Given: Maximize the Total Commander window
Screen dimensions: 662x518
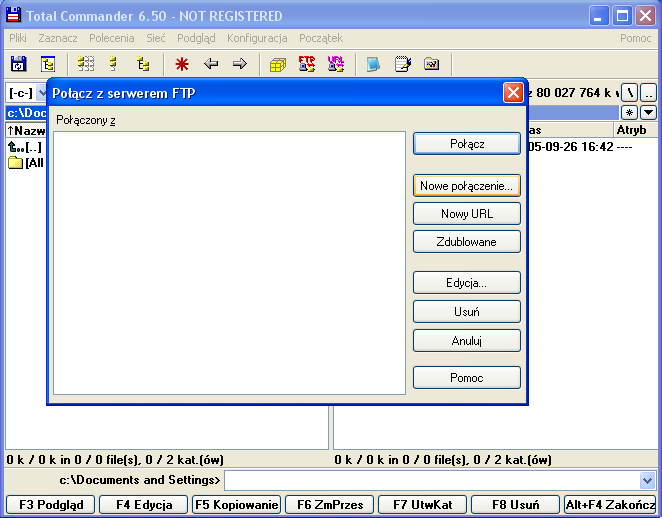Looking at the screenshot, I should pyautogui.click(x=622, y=16).
